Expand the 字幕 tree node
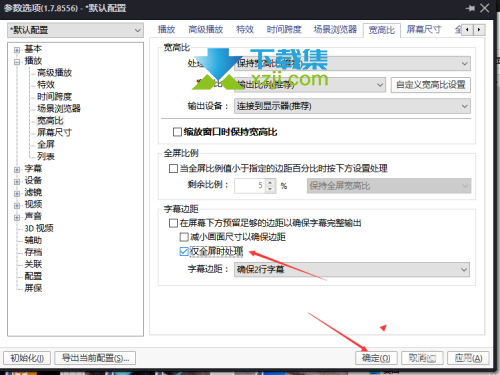 (17, 170)
